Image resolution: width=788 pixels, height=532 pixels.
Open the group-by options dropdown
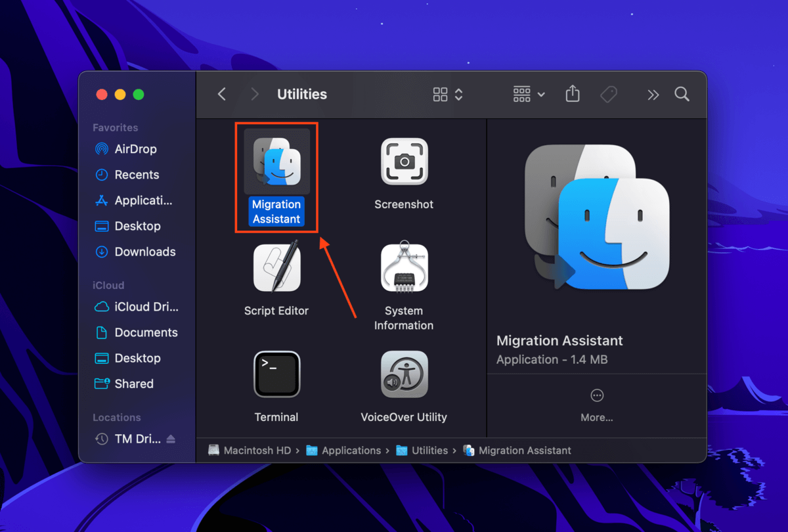coord(529,94)
